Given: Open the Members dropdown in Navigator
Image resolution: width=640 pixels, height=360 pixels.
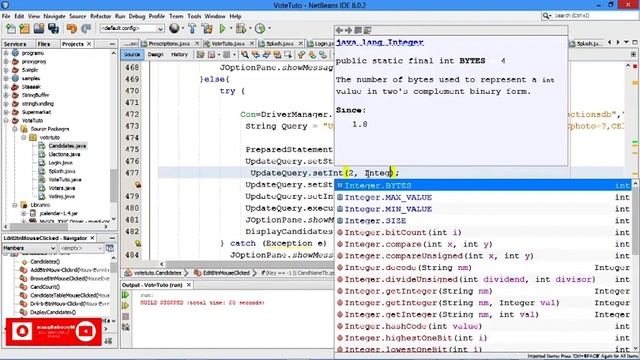Looking at the screenshot, I should [29, 248].
